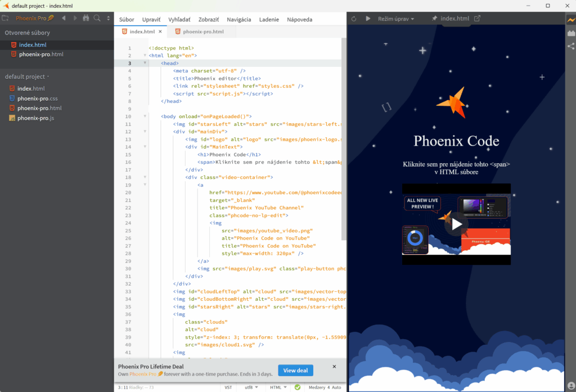Click the JS icon beside phoenix-pro.js
This screenshot has width=576, height=392.
tap(12, 118)
